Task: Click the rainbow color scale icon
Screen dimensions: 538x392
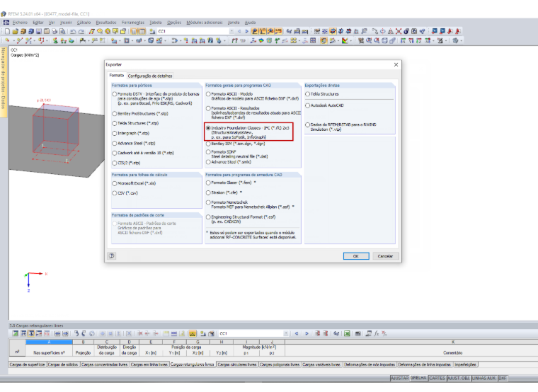Action: [345, 40]
